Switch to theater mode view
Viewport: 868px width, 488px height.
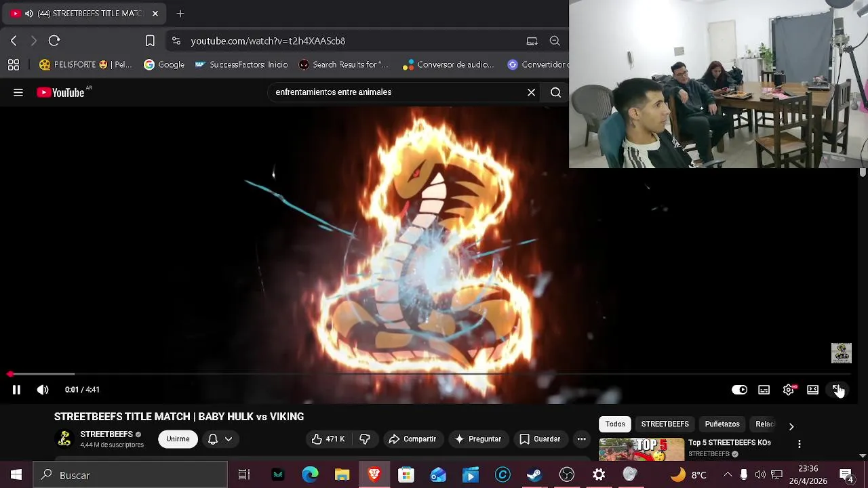click(x=812, y=390)
